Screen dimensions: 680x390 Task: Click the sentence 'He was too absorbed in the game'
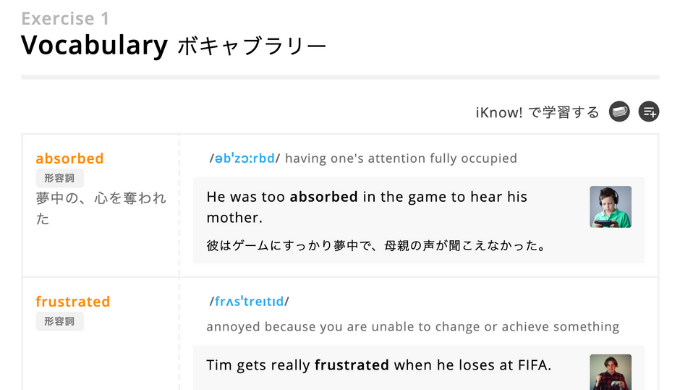click(x=367, y=207)
